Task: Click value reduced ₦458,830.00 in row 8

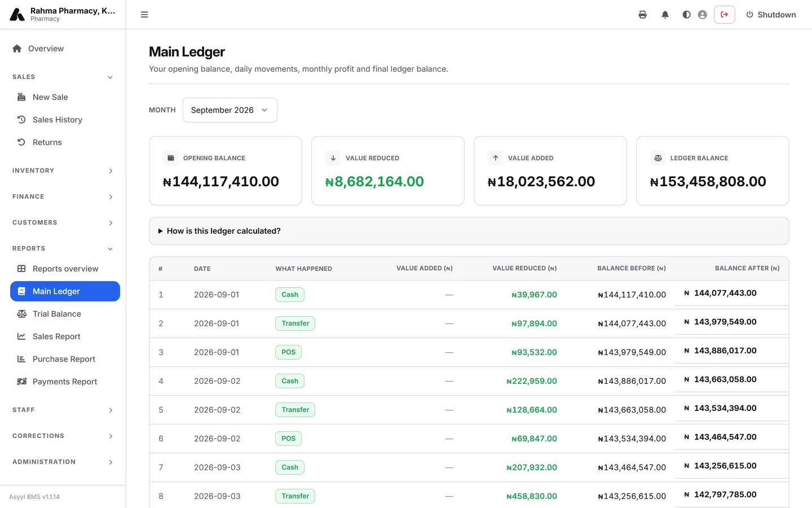Action: tap(532, 496)
